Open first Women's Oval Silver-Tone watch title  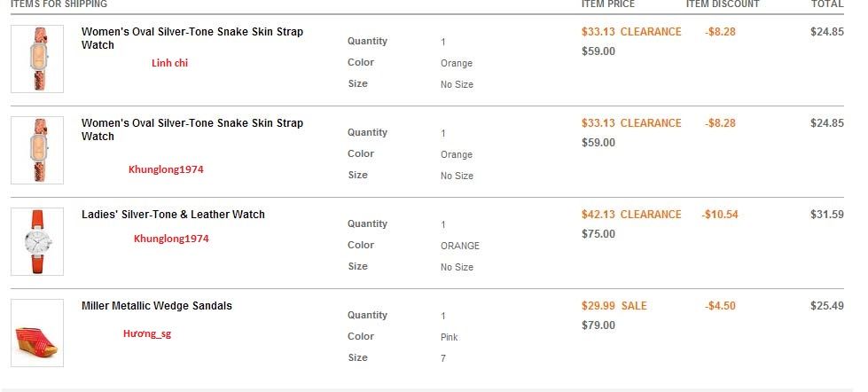coord(192,38)
